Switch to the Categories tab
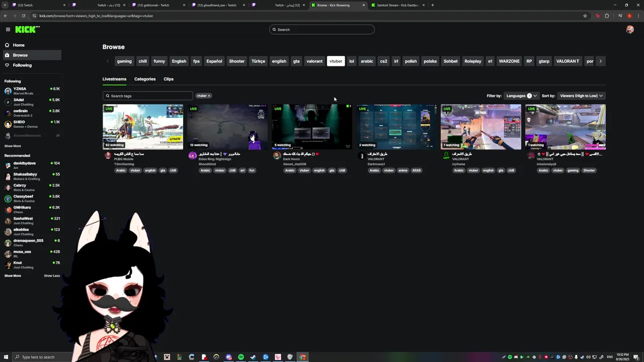Image resolution: width=644 pixels, height=362 pixels. point(145,79)
